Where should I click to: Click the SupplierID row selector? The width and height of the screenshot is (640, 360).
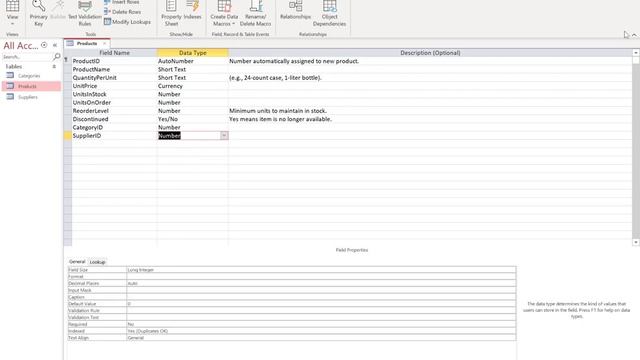click(x=67, y=136)
